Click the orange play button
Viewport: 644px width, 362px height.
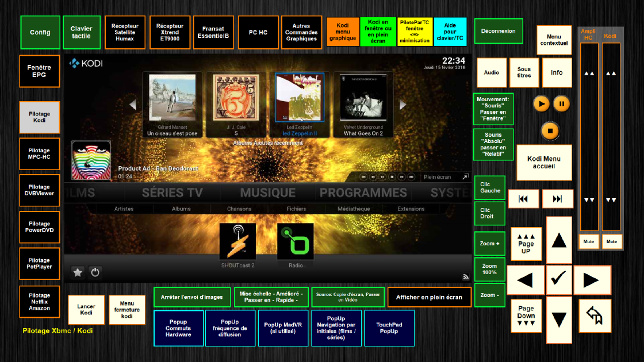pos(541,104)
